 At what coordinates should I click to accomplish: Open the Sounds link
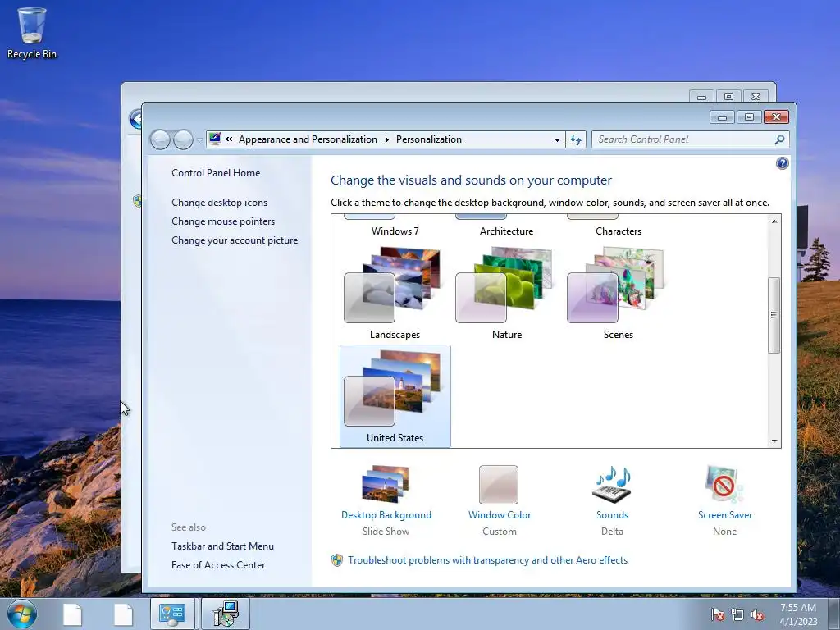[612, 515]
